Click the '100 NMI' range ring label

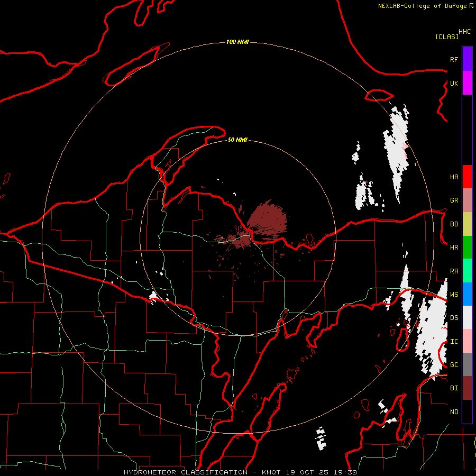(x=237, y=42)
